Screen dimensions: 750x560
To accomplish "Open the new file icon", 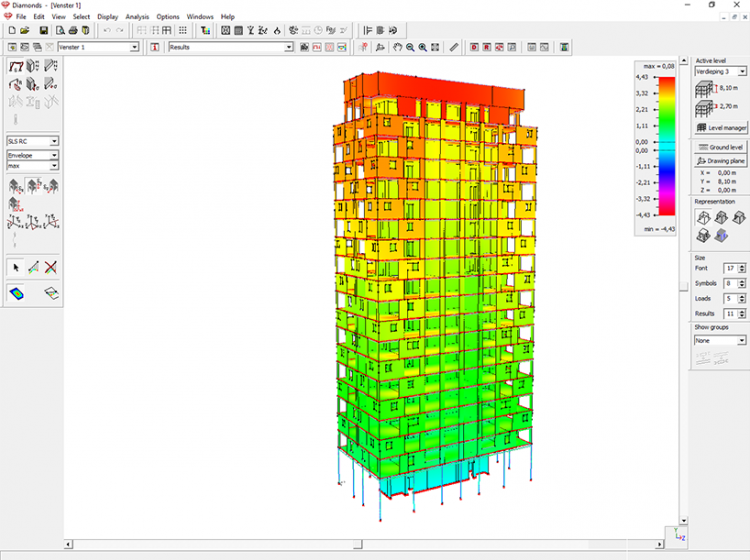I will click(12, 31).
